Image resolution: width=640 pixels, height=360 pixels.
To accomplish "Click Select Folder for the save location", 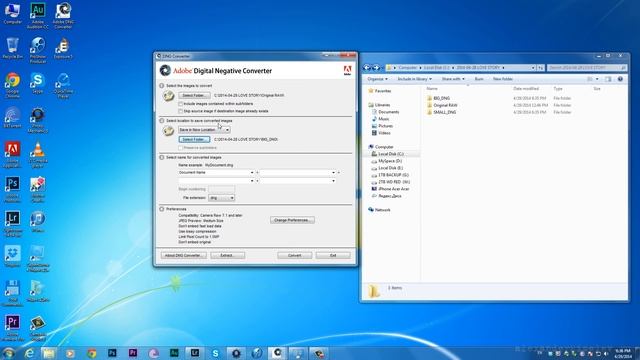I will point(194,140).
